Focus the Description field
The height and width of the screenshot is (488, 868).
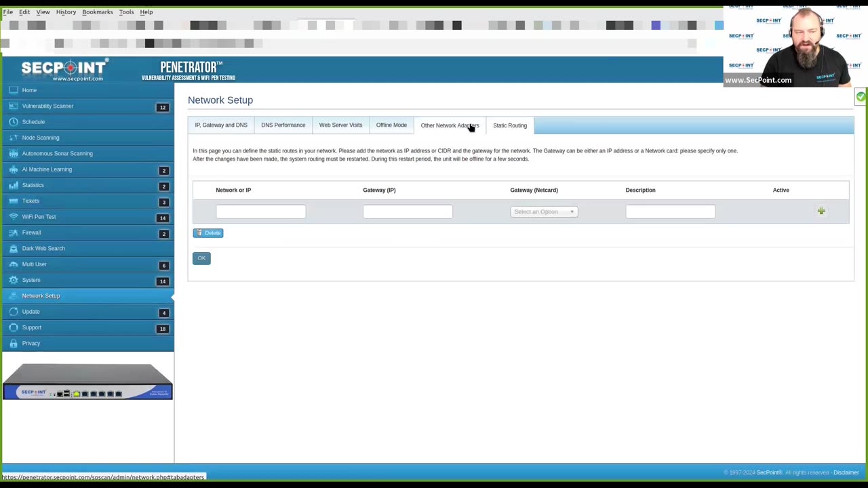pyautogui.click(x=670, y=211)
